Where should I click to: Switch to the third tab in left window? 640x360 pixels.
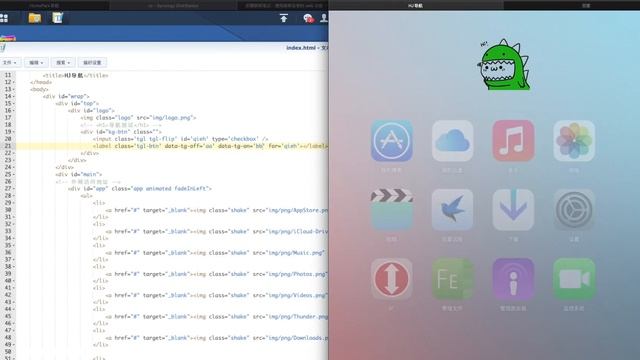click(283, 6)
